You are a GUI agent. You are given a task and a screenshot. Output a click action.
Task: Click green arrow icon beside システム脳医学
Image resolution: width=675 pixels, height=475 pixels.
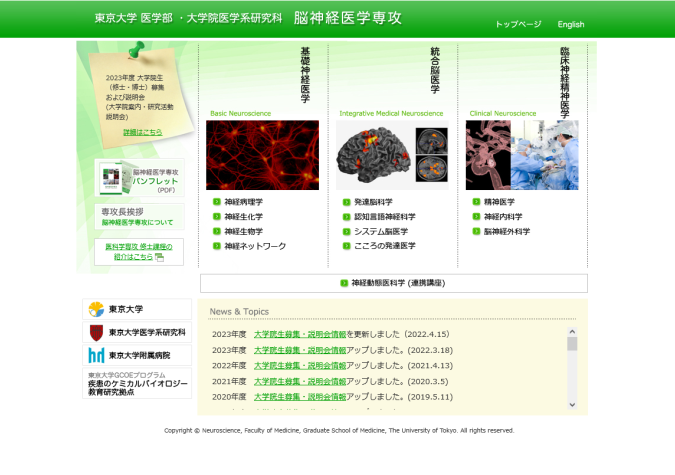[347, 231]
